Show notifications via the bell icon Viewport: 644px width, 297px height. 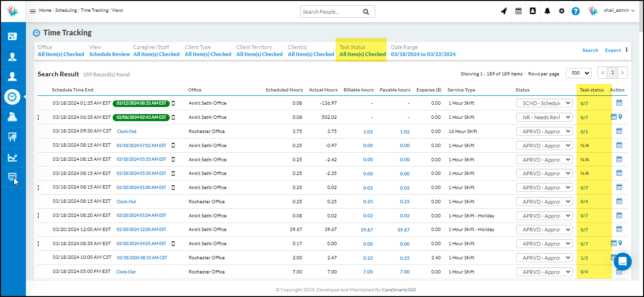[547, 11]
